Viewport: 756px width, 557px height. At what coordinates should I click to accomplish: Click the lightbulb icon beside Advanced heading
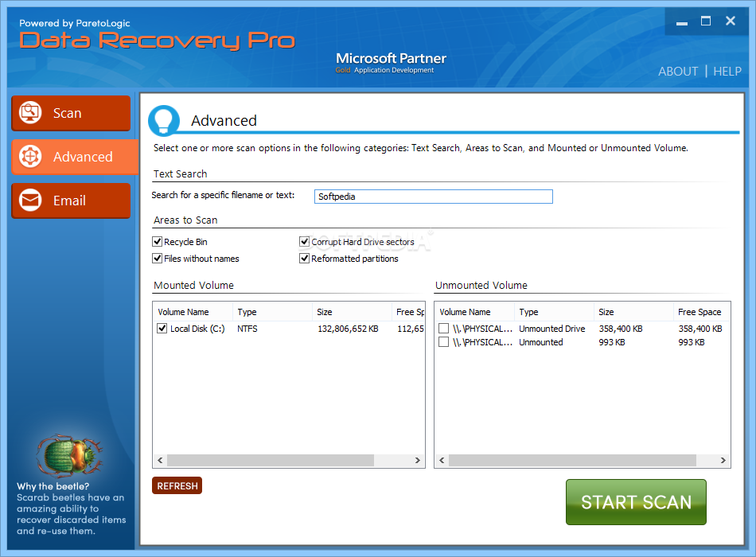point(163,120)
